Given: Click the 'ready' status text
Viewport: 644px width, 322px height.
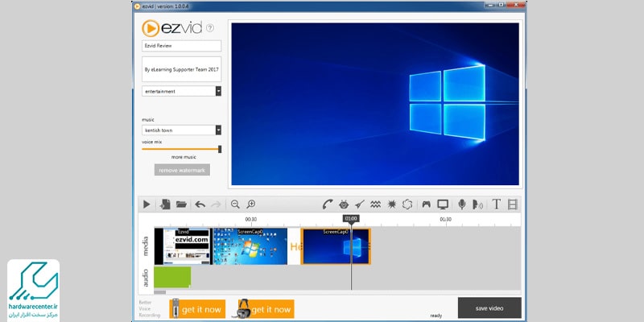Looking at the screenshot, I should click(436, 316).
